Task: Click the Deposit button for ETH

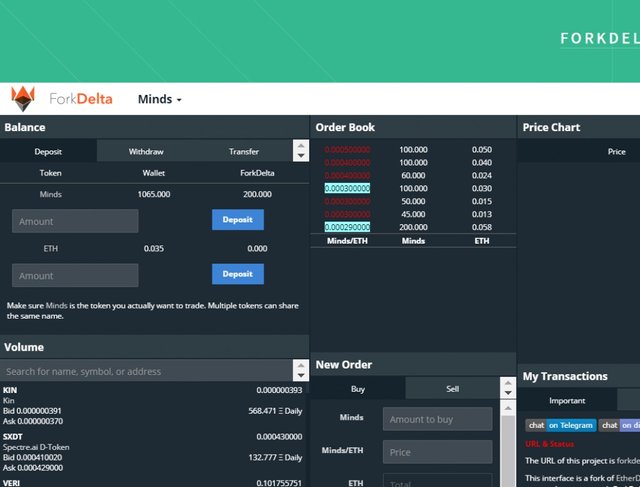Action: tap(238, 274)
